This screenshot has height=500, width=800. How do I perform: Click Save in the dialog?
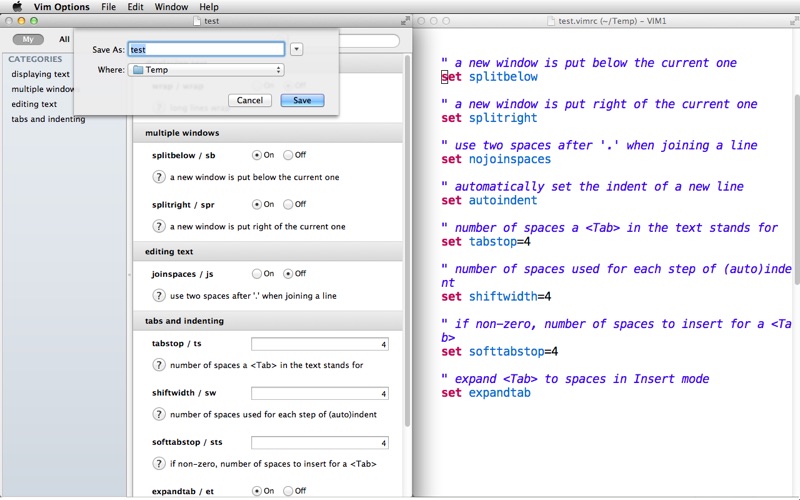point(302,101)
